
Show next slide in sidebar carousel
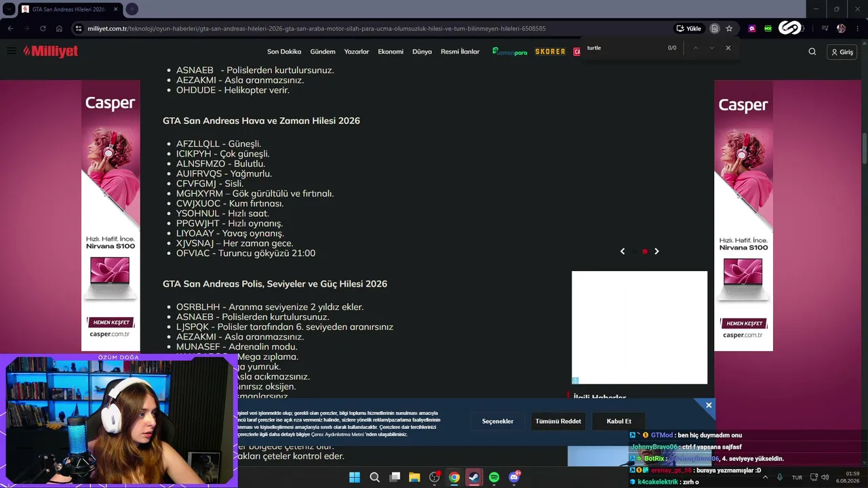click(x=656, y=251)
